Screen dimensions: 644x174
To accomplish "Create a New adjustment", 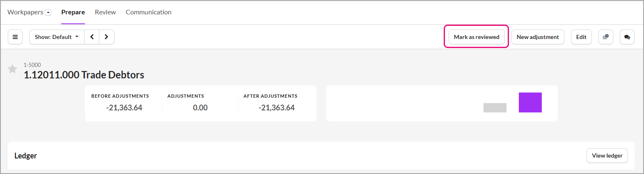I will 538,37.
